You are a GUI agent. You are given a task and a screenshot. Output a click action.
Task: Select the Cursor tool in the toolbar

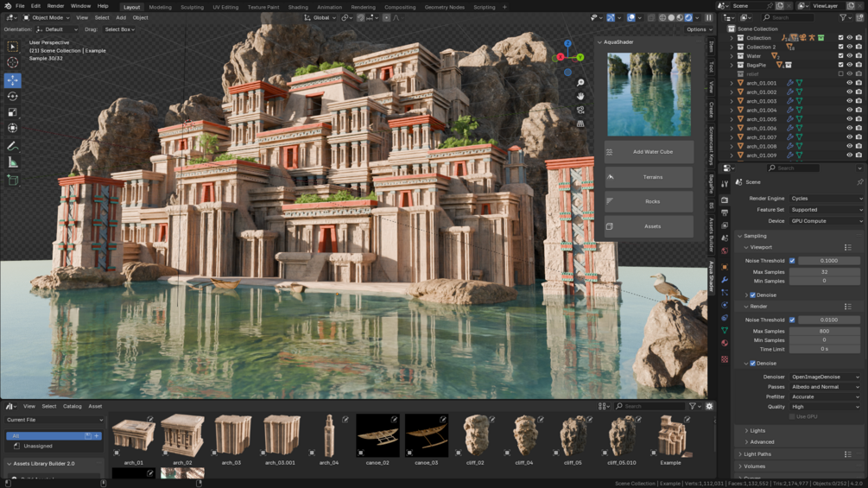(x=12, y=62)
